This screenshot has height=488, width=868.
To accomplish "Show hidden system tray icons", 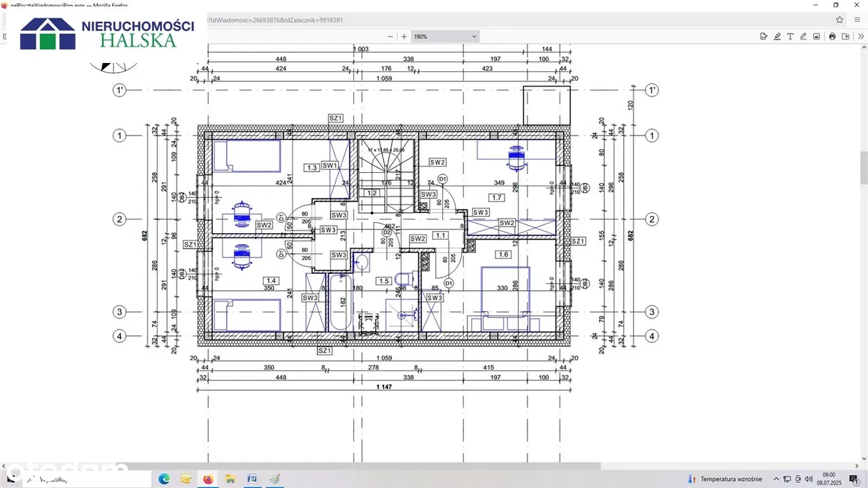I will [x=776, y=479].
